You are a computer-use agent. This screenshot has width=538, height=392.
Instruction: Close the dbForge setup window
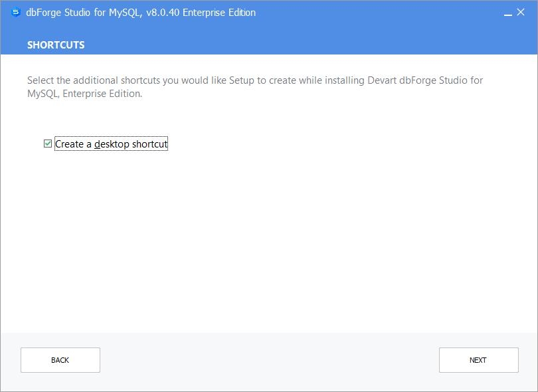coord(521,13)
